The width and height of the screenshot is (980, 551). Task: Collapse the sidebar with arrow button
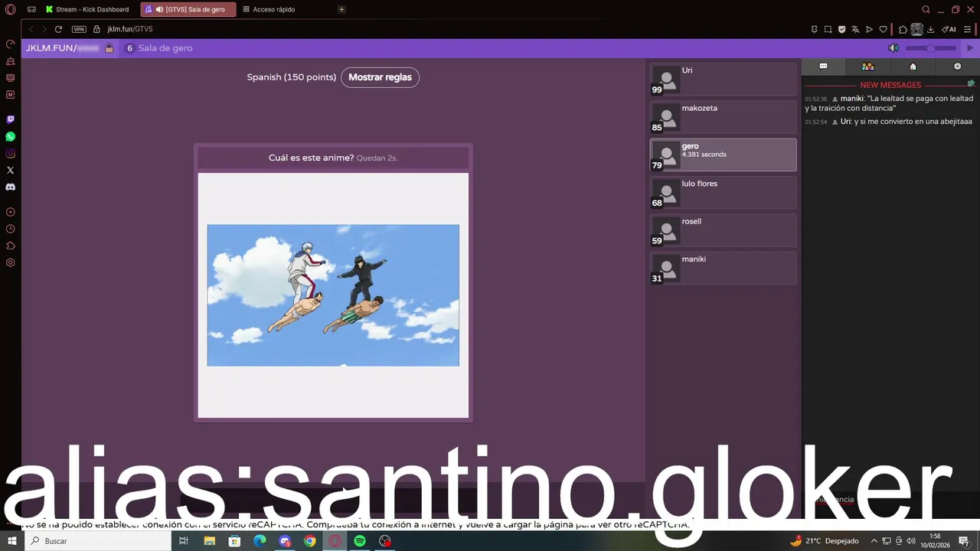click(971, 48)
